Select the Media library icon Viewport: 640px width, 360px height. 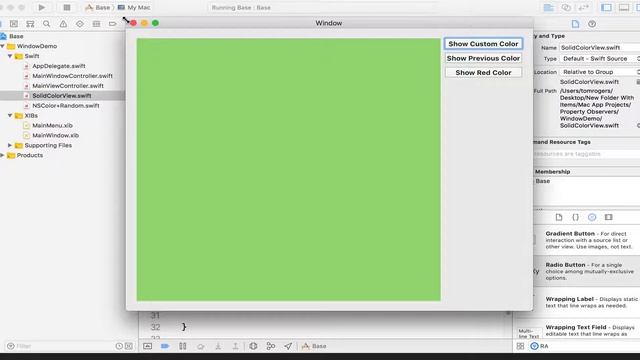(608, 217)
